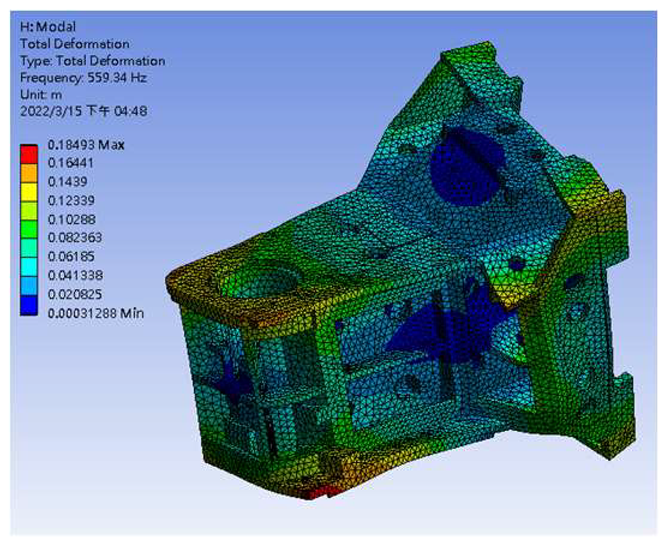667x549 pixels.
Task: Click the 'Type: Total Deformation' label
Action: tap(93, 61)
